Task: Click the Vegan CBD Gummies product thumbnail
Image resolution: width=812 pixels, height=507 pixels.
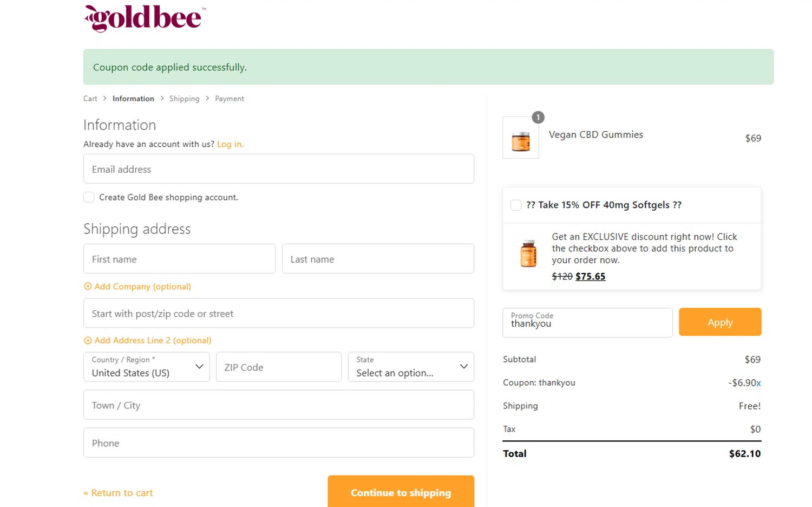Action: point(521,139)
